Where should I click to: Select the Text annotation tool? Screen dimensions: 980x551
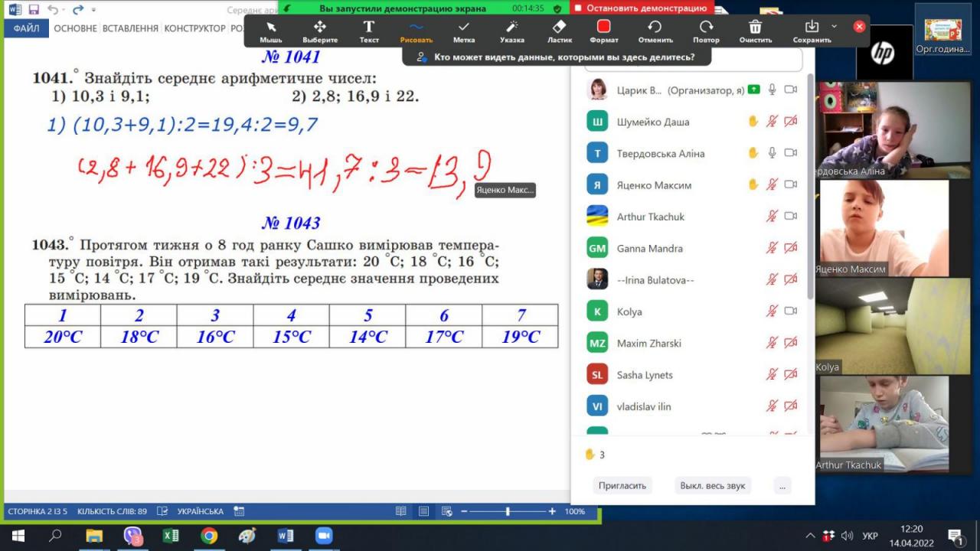point(369,31)
